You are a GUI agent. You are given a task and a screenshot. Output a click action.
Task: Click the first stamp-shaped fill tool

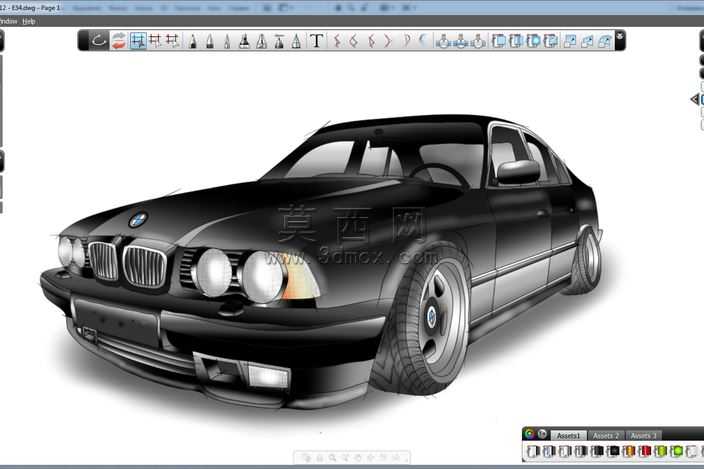443,41
